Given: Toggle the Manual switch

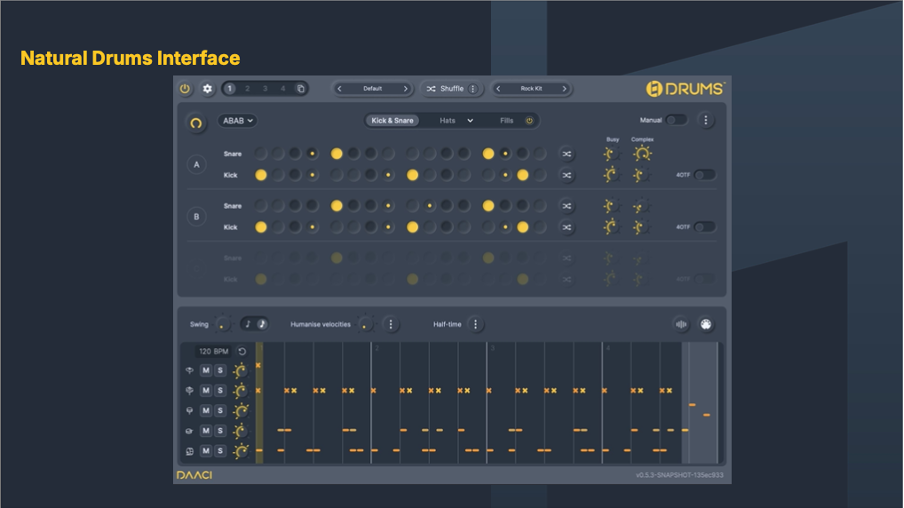Looking at the screenshot, I should tap(676, 120).
